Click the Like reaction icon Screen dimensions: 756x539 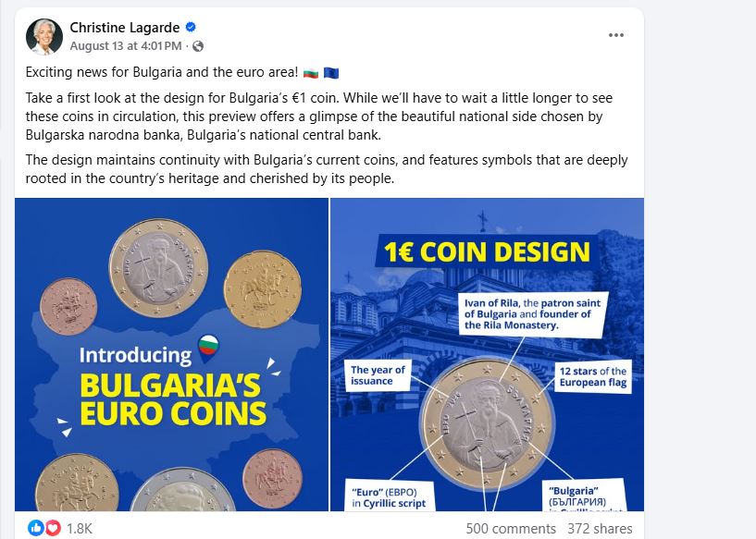[x=36, y=528]
